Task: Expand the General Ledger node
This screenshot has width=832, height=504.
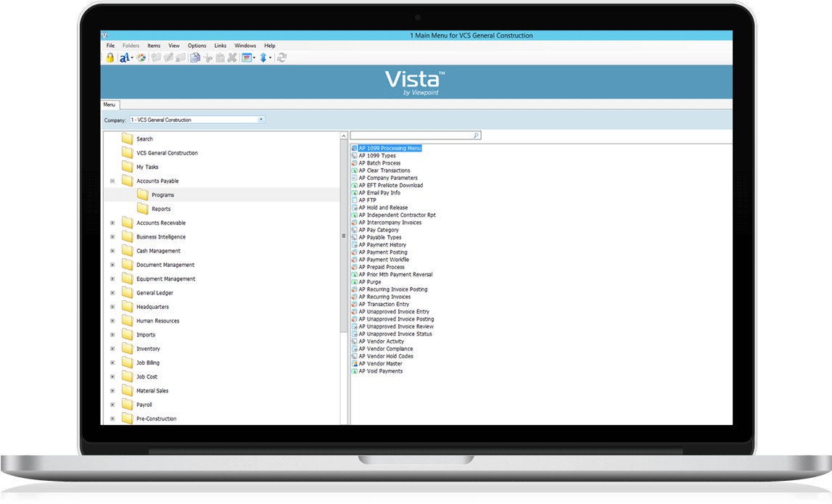Action: click(112, 293)
